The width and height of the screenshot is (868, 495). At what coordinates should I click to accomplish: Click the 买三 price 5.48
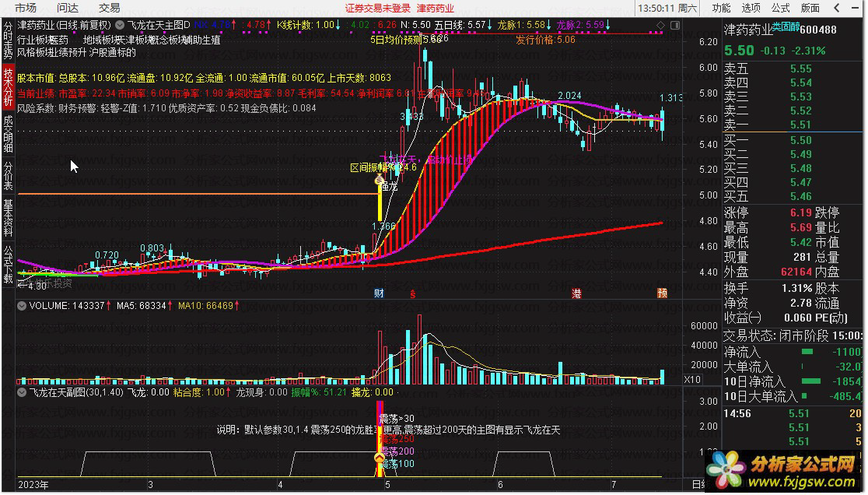801,168
